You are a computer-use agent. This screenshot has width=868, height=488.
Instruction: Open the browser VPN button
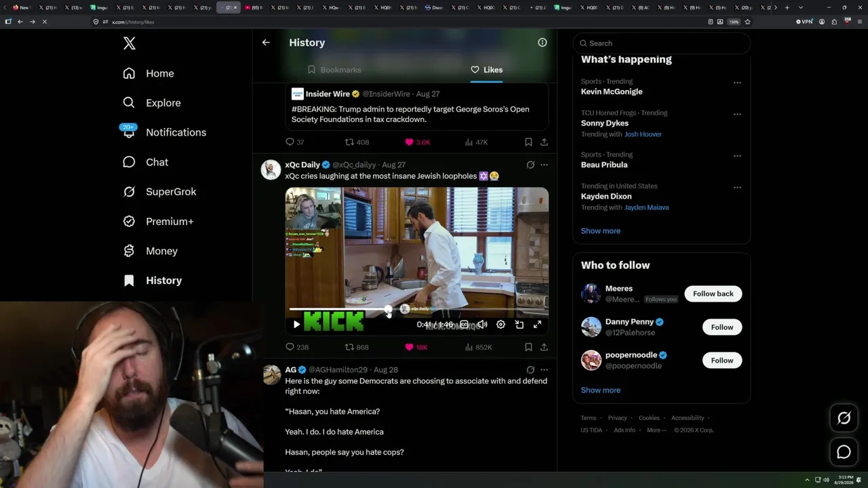point(804,22)
